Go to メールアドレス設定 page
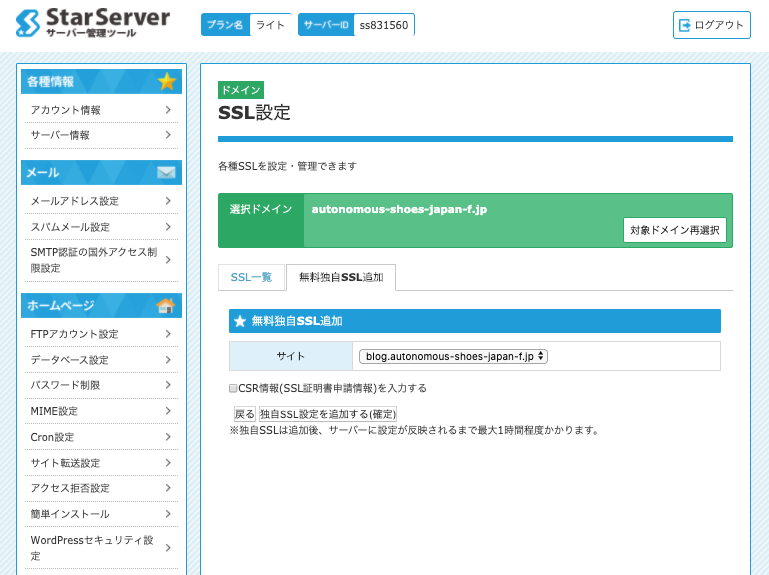The width and height of the screenshot is (769, 575). (99, 201)
